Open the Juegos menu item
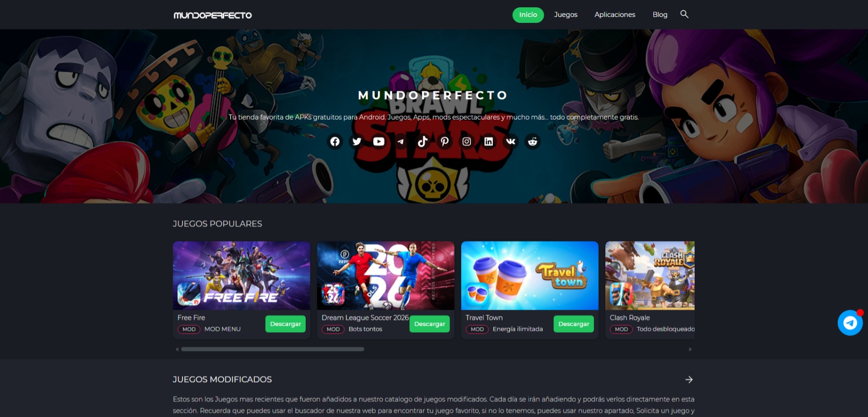The width and height of the screenshot is (868, 417). tap(566, 15)
